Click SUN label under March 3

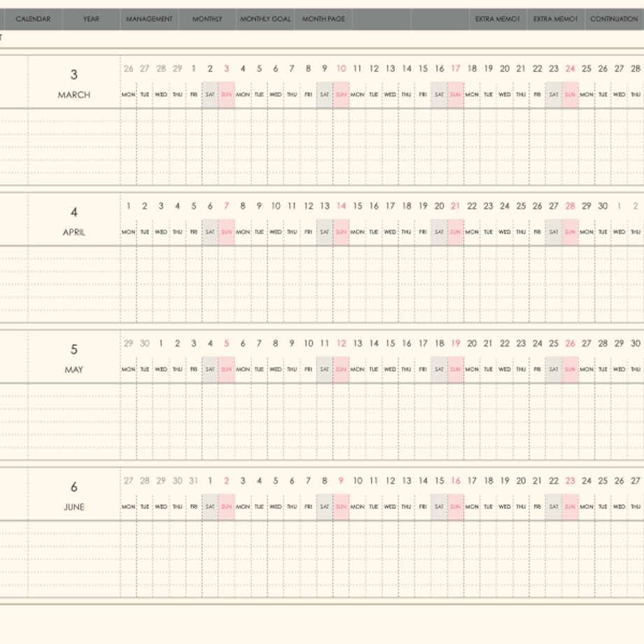click(x=226, y=95)
